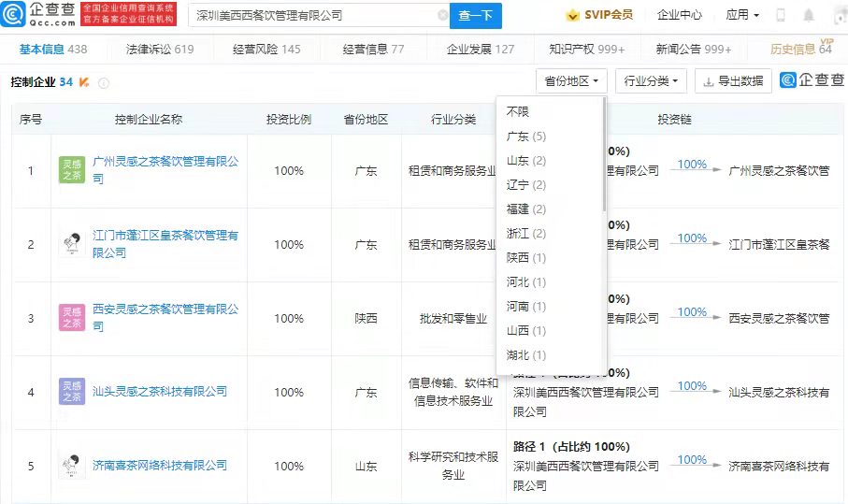
Task: Select 广东 (5) in province list
Action: point(549,137)
